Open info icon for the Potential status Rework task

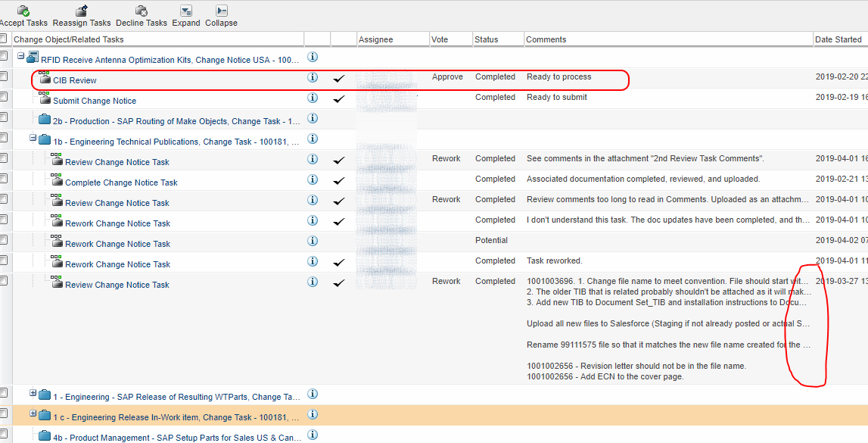coord(313,240)
